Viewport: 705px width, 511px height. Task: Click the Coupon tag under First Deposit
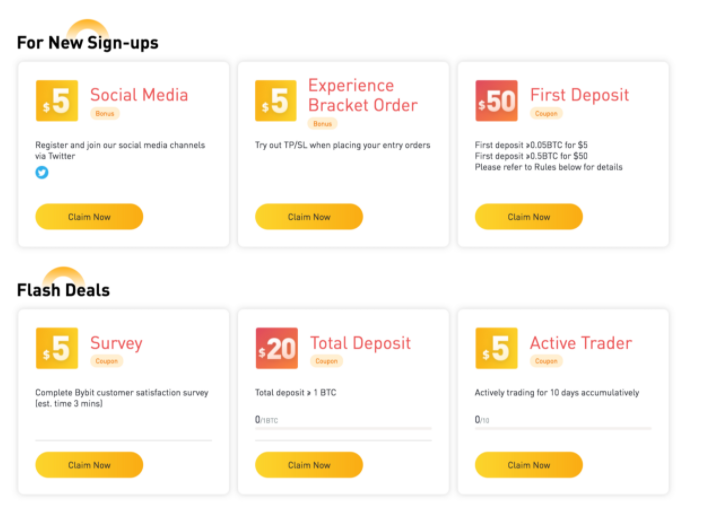click(x=546, y=114)
